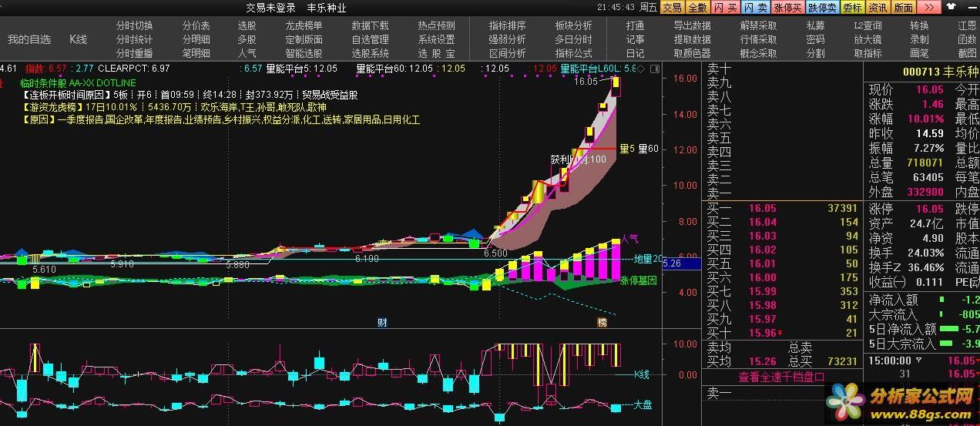The image size is (980, 426).
Task: Open 指标排序 indicator ranking
Action: 507,25
